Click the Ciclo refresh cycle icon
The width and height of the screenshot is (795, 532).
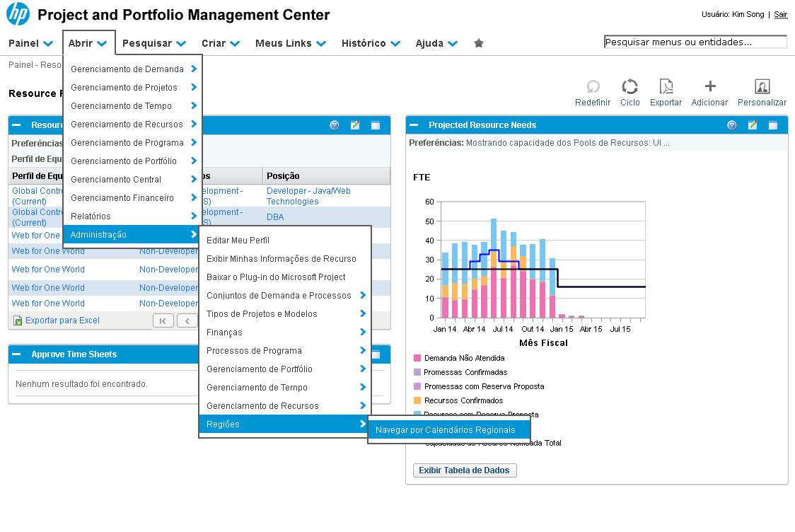coord(629,86)
